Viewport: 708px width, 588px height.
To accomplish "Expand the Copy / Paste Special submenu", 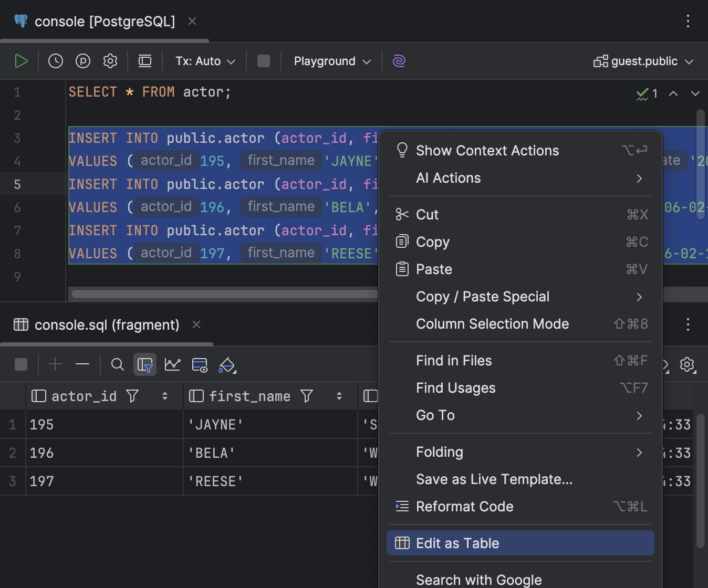I will click(x=482, y=297).
